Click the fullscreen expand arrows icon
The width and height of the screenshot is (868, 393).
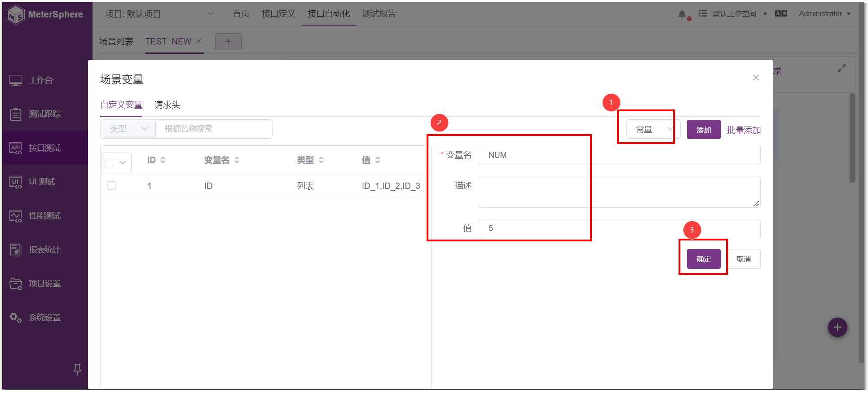tap(842, 68)
